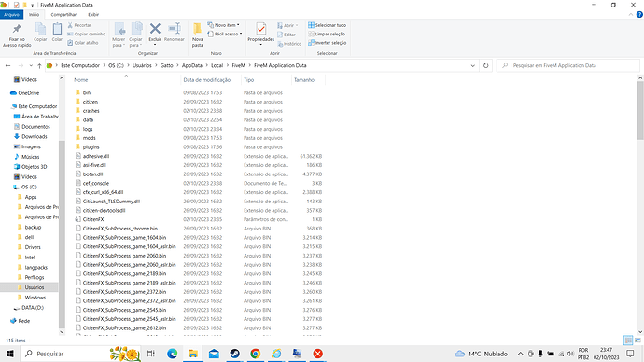This screenshot has height=362, width=644.
Task: Open Google Chrome from taskbar
Action: click(256, 354)
